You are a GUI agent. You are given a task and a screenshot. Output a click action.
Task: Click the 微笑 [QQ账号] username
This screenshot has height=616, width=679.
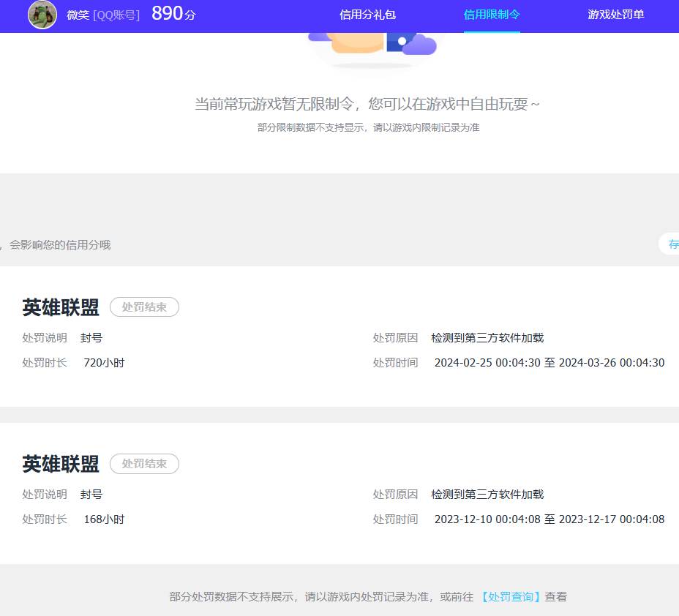103,15
